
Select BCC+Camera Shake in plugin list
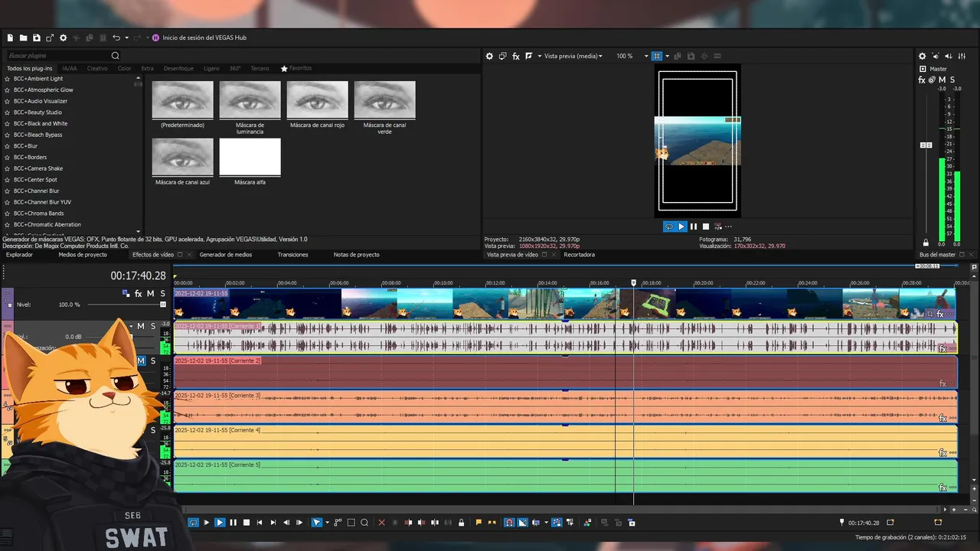pos(38,168)
